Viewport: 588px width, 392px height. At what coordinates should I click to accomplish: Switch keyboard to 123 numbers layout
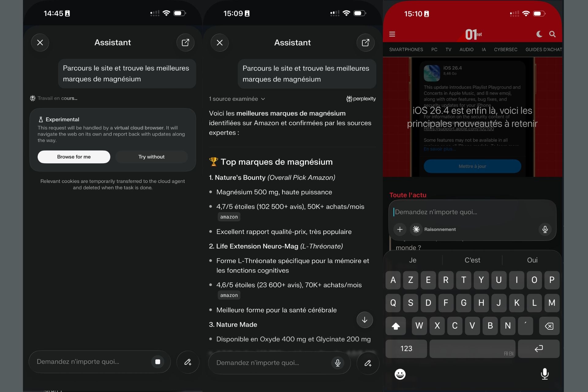tap(406, 349)
